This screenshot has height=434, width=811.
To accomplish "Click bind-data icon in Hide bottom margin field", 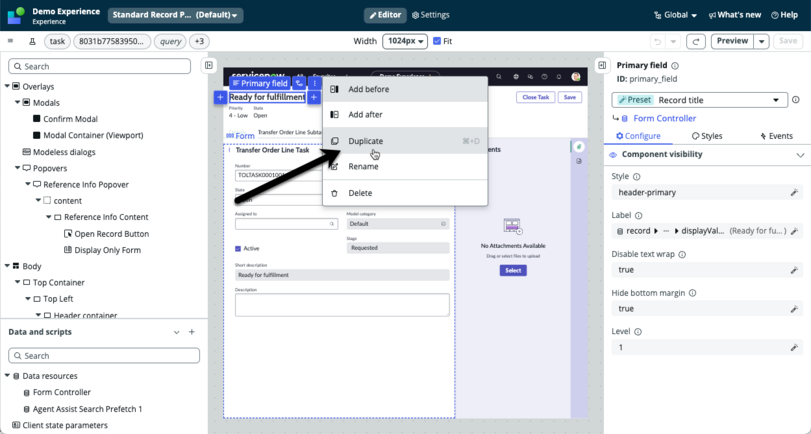I will (794, 309).
